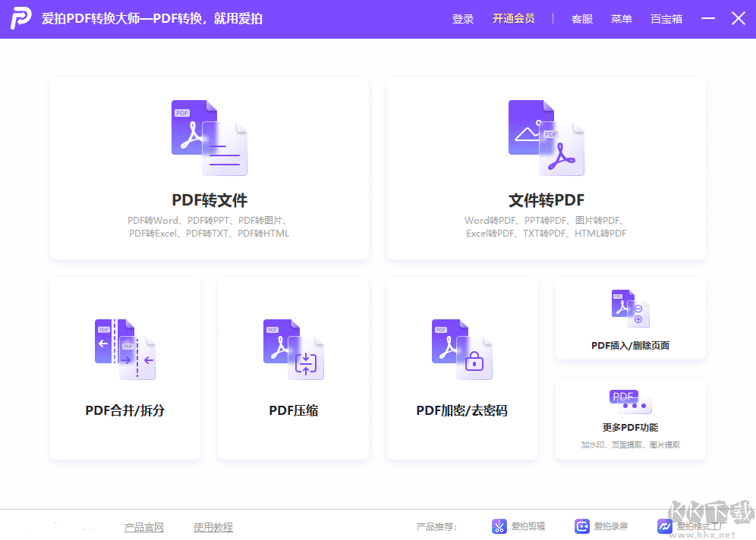The width and height of the screenshot is (756, 540).
Task: Click 登录 to sign in
Action: pyautogui.click(x=463, y=19)
